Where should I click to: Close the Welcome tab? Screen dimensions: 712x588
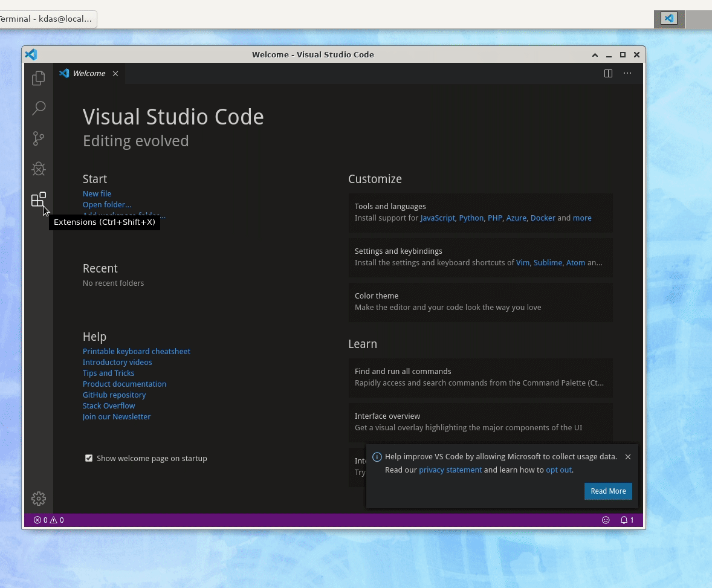pyautogui.click(x=115, y=74)
